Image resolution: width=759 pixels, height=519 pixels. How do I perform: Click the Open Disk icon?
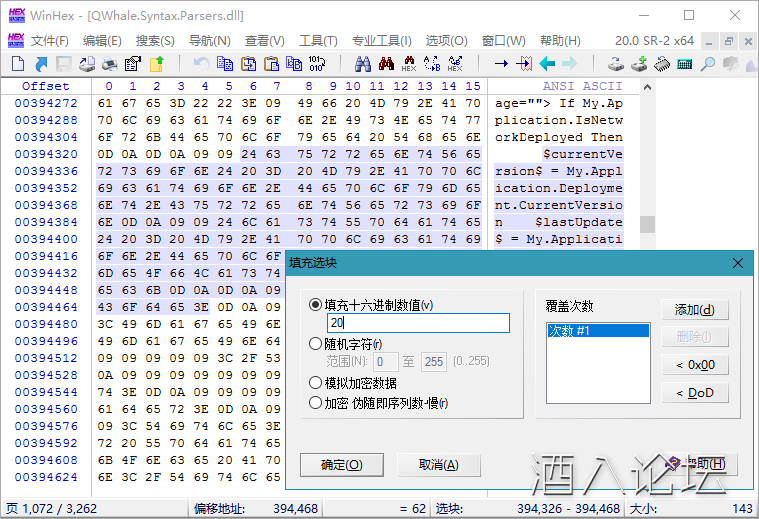[617, 64]
